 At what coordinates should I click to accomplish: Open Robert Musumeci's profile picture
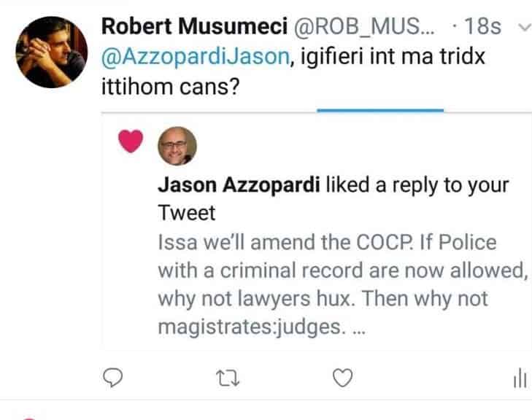pyautogui.click(x=50, y=51)
